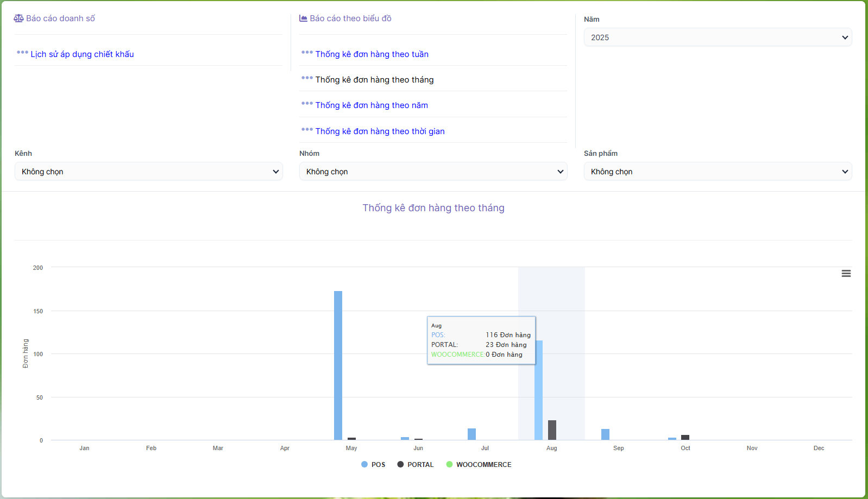Click the dots icon before Thống kê theo tuần
The width and height of the screenshot is (868, 499).
(x=307, y=53)
